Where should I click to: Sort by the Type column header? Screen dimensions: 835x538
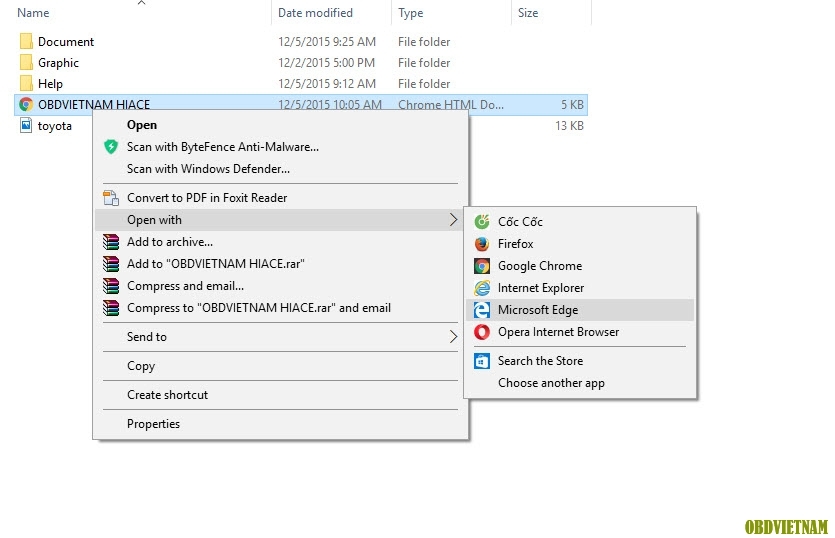[411, 13]
